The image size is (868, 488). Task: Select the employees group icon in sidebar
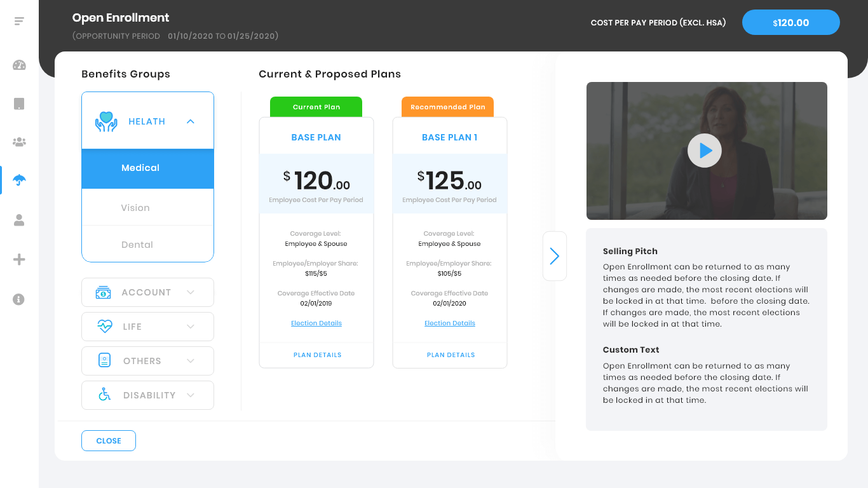coord(19,142)
